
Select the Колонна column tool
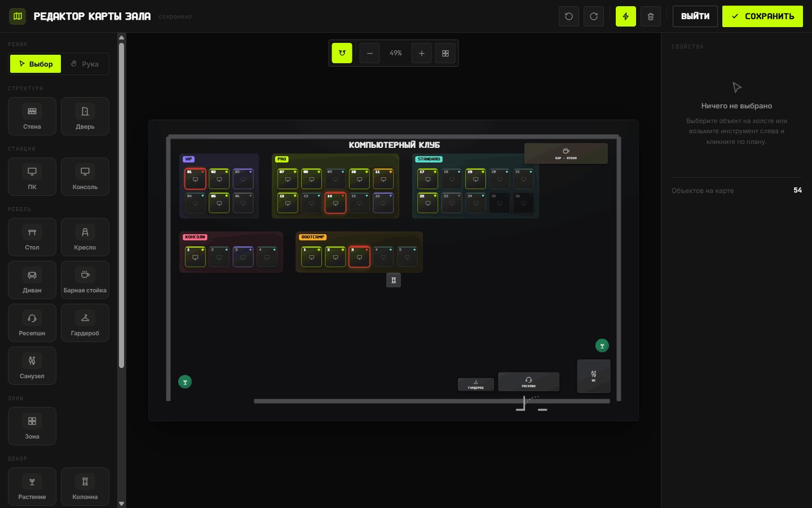pyautogui.click(x=85, y=487)
